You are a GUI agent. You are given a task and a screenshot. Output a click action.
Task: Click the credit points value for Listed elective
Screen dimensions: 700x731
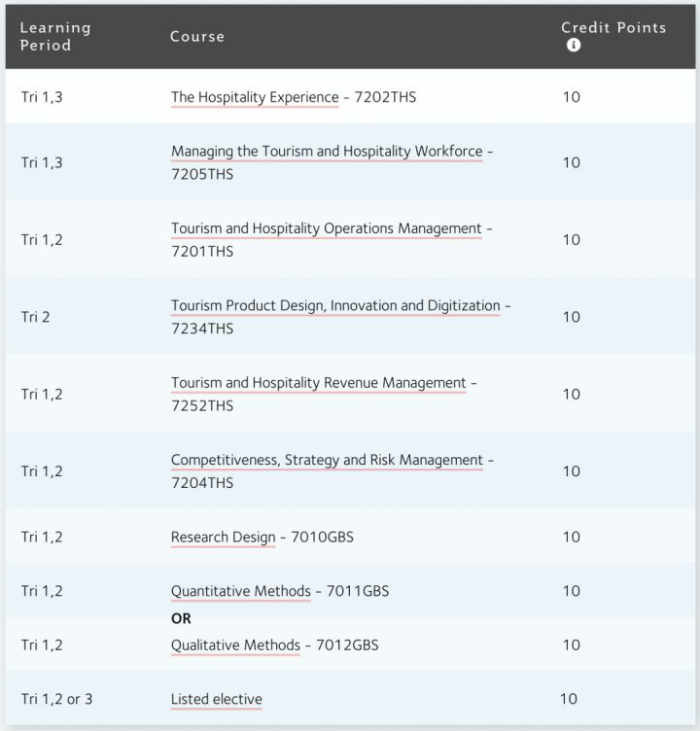(x=568, y=698)
